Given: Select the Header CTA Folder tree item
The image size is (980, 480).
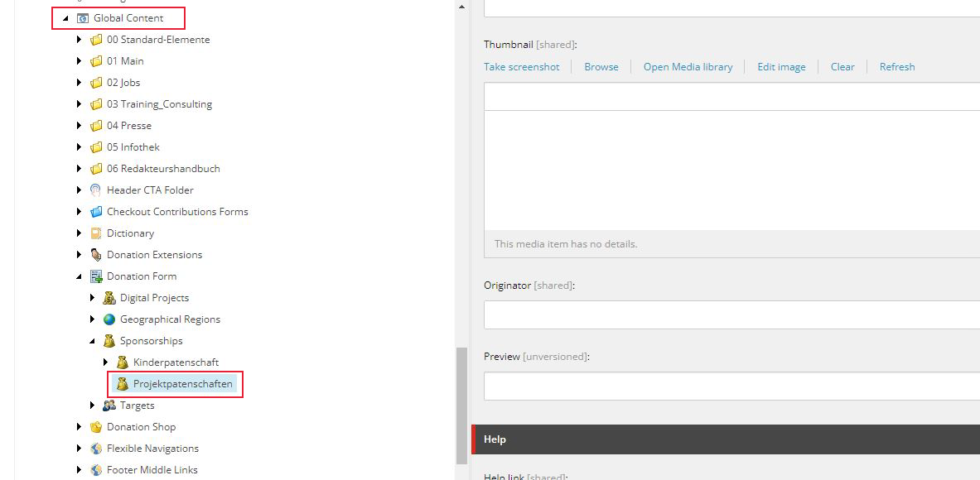Looking at the screenshot, I should (150, 190).
